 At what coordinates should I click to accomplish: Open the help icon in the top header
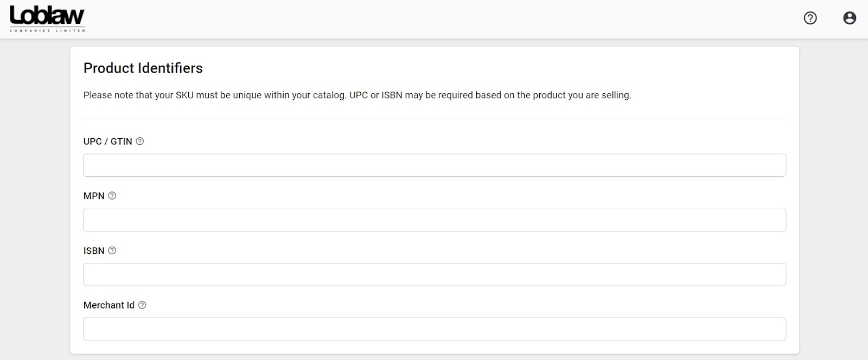pyautogui.click(x=810, y=18)
